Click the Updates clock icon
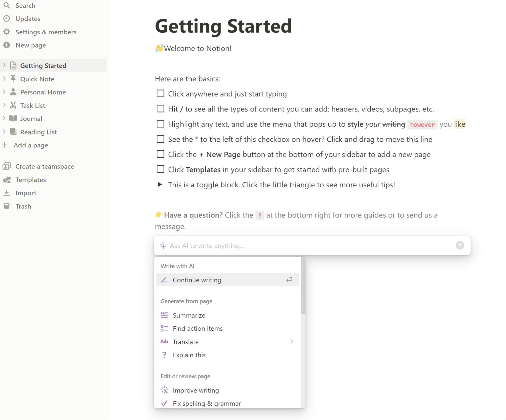506x420 pixels. (7, 18)
